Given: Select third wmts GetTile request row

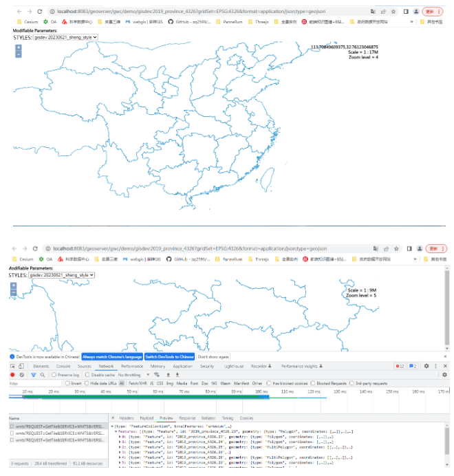Looking at the screenshot, I should coord(58,440).
